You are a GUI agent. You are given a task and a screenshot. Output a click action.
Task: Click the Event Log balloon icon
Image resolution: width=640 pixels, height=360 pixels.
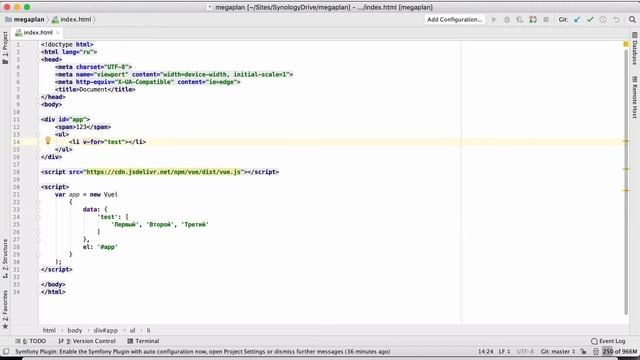tap(594, 341)
